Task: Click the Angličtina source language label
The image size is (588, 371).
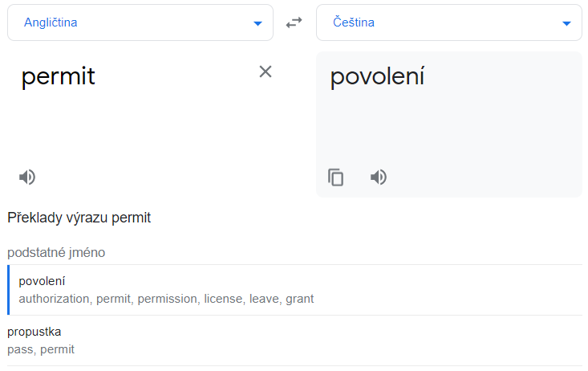Action: (51, 22)
